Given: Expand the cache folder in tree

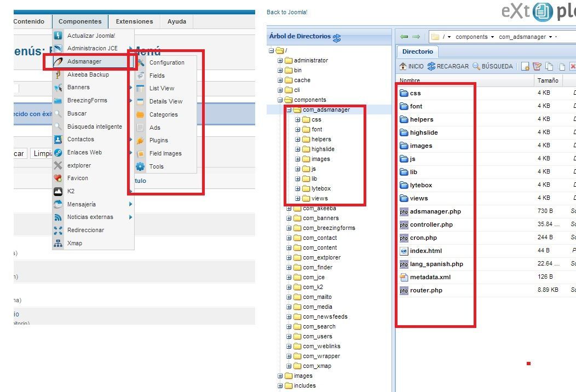Looking at the screenshot, I should [x=280, y=80].
